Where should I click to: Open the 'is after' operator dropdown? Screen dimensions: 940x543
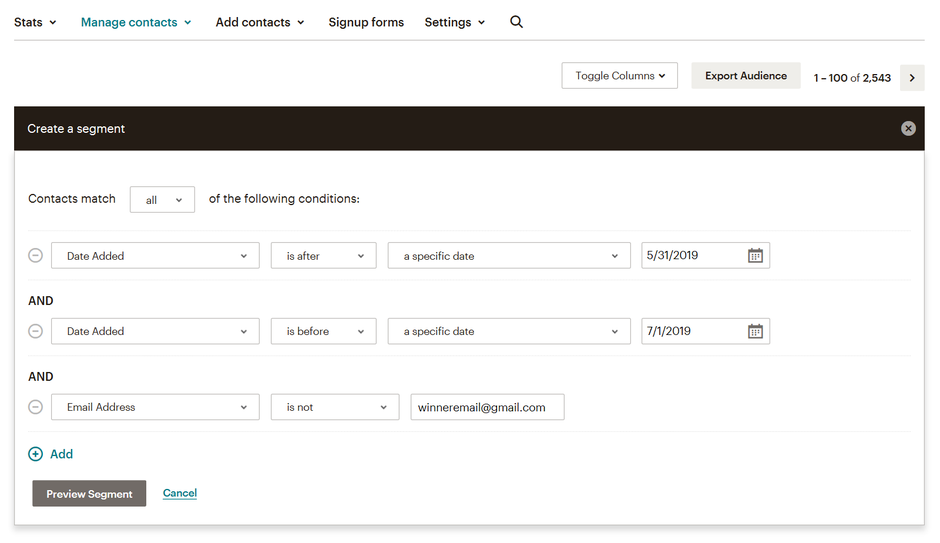324,256
